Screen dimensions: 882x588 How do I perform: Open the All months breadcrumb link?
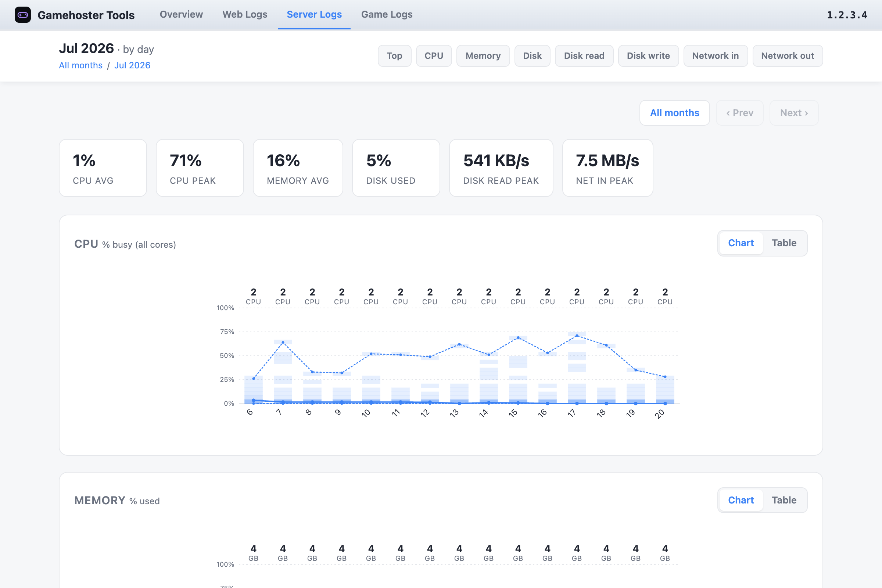coord(80,65)
